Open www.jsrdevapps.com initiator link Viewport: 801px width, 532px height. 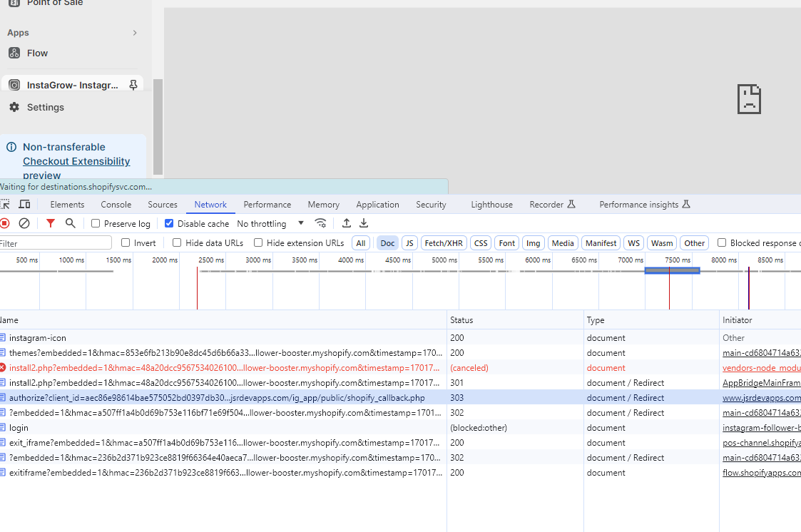(x=761, y=398)
